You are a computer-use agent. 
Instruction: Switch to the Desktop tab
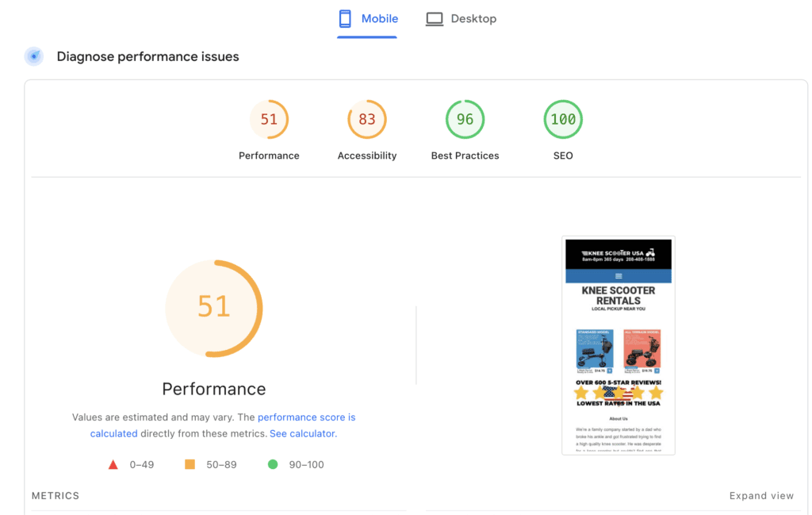click(461, 19)
